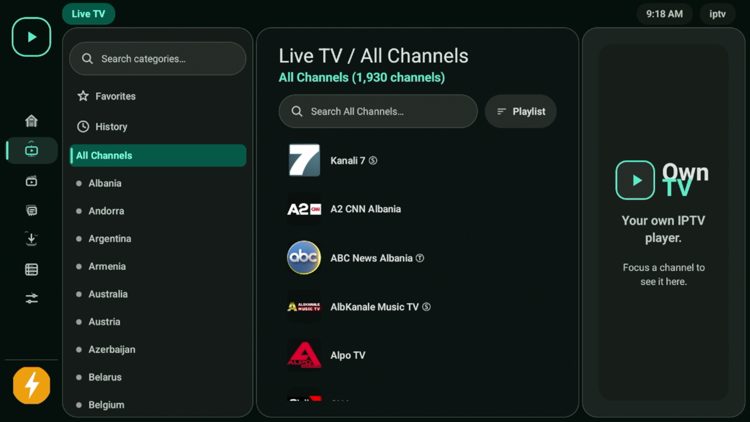750x422 pixels.
Task: Click the History clock icon
Action: tap(83, 126)
